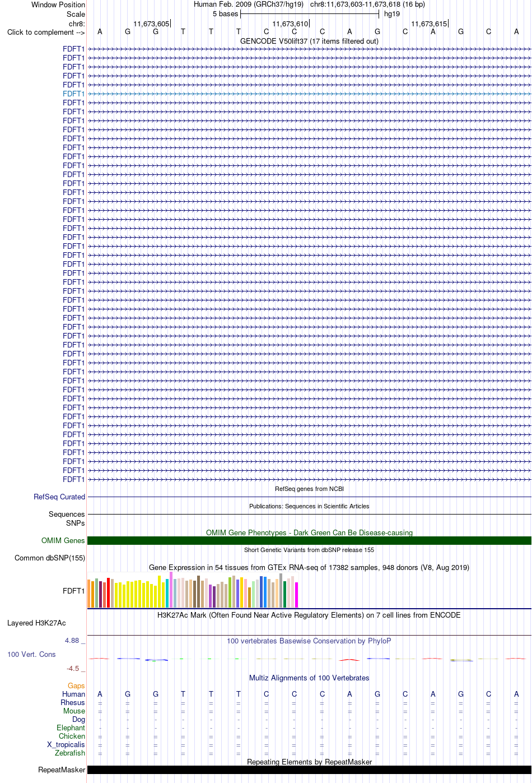This screenshot has height=783, width=532.
Task: Click the RepeatMasker side label
Action: click(62, 770)
